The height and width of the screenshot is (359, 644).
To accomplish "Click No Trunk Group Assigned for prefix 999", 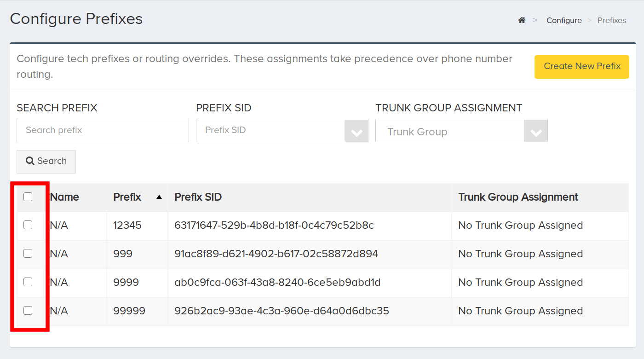I will point(521,254).
